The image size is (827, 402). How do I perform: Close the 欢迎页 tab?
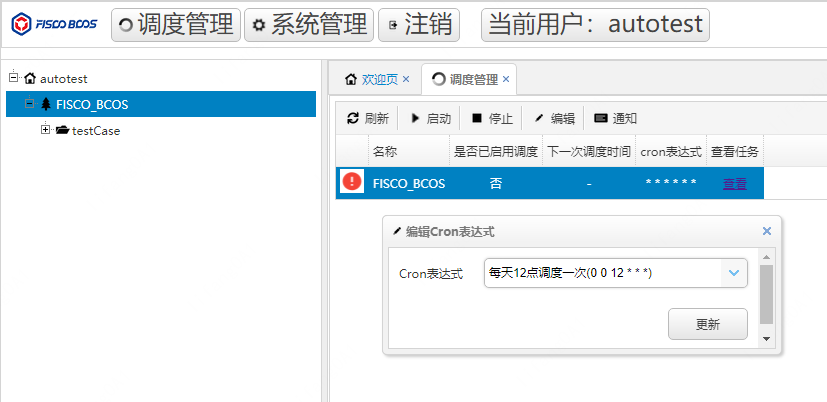(x=406, y=79)
